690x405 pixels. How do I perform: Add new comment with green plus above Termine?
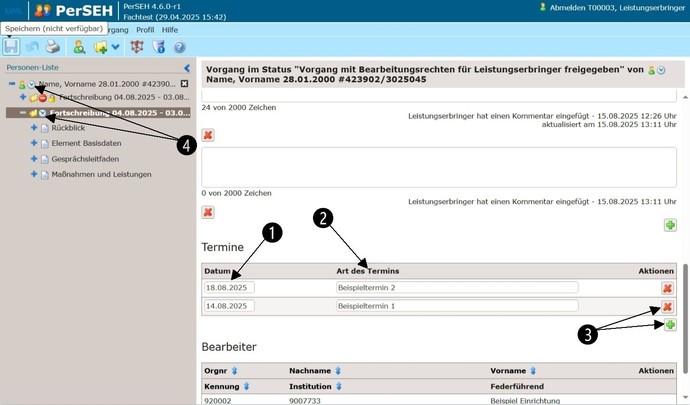point(670,225)
